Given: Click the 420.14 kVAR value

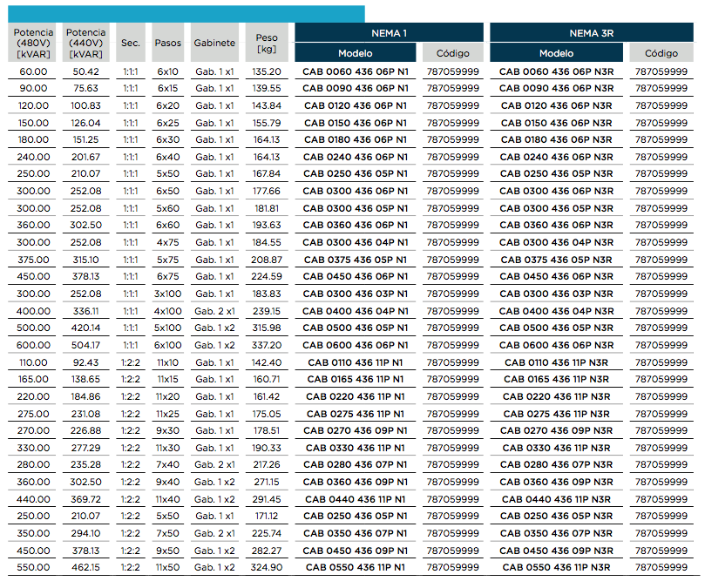Looking at the screenshot, I should (x=86, y=328).
